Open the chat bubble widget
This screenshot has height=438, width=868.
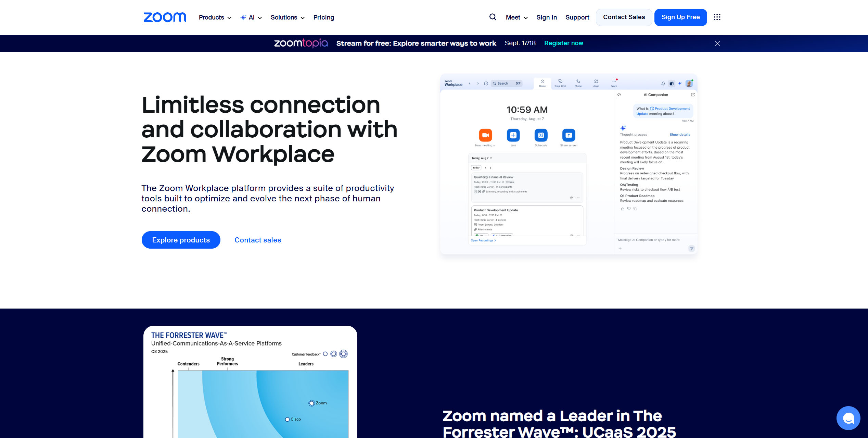848,418
